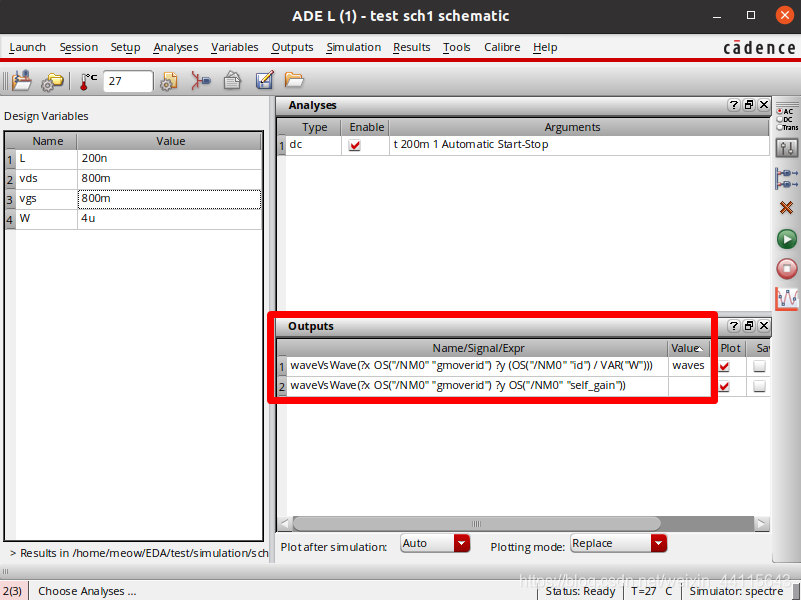Open the Outputs menu
The height and width of the screenshot is (600, 801).
coord(292,47)
